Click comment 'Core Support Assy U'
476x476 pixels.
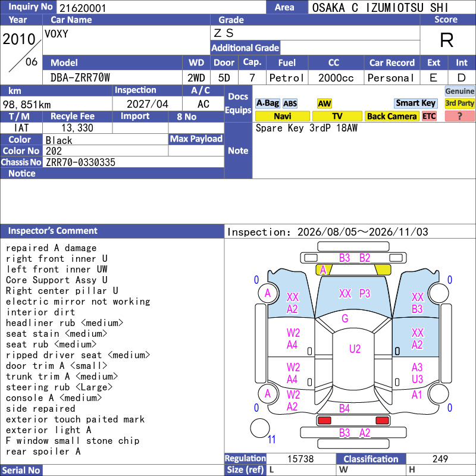click(x=57, y=280)
